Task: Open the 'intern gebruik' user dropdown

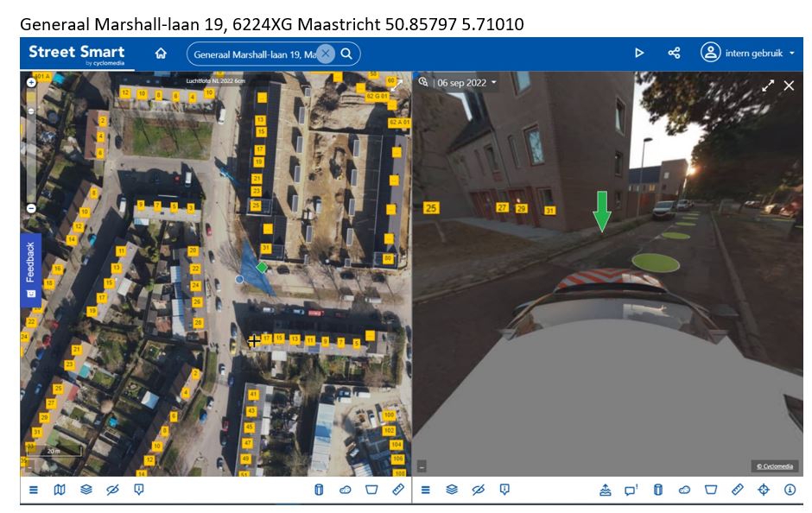Action: click(748, 54)
